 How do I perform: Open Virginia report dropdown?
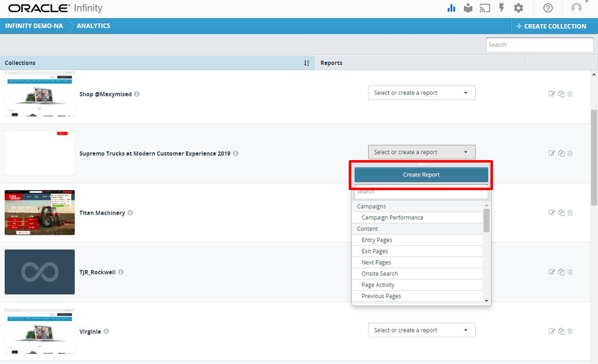point(422,330)
